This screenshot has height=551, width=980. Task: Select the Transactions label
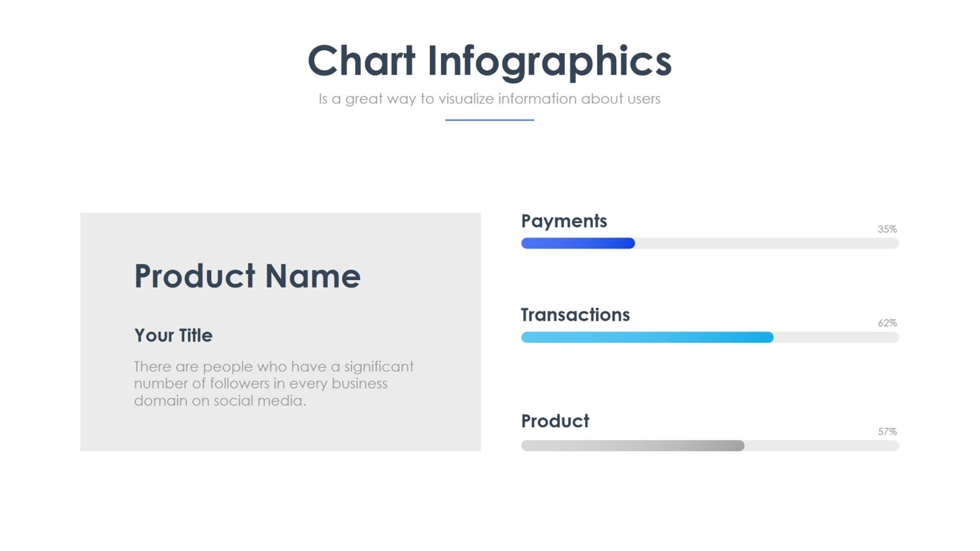[575, 315]
